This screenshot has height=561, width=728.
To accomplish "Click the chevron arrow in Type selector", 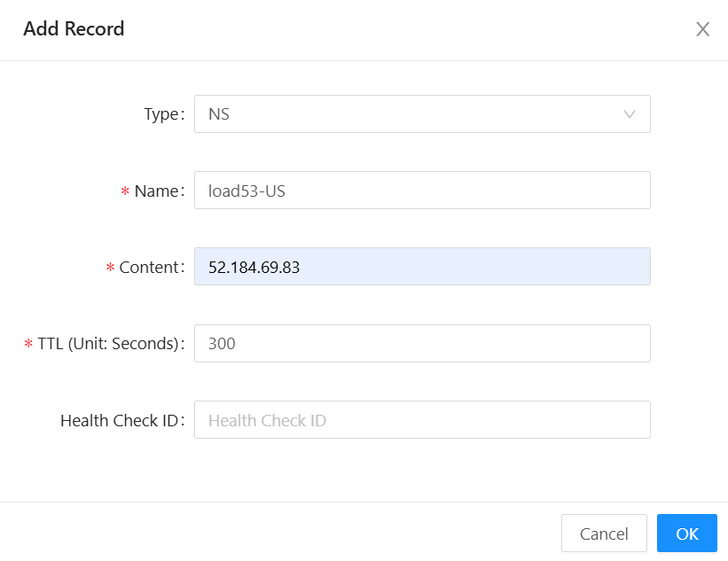I will (630, 114).
